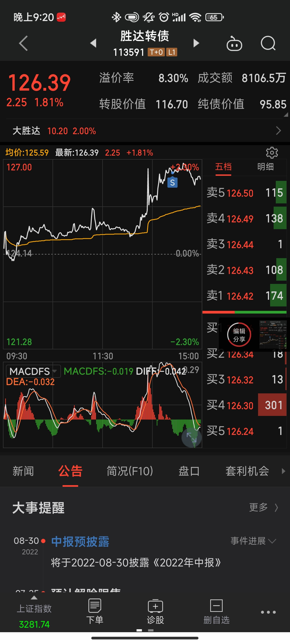Switch to the 明细 details tab
The width and height of the screenshot is (290, 644).
tap(265, 167)
